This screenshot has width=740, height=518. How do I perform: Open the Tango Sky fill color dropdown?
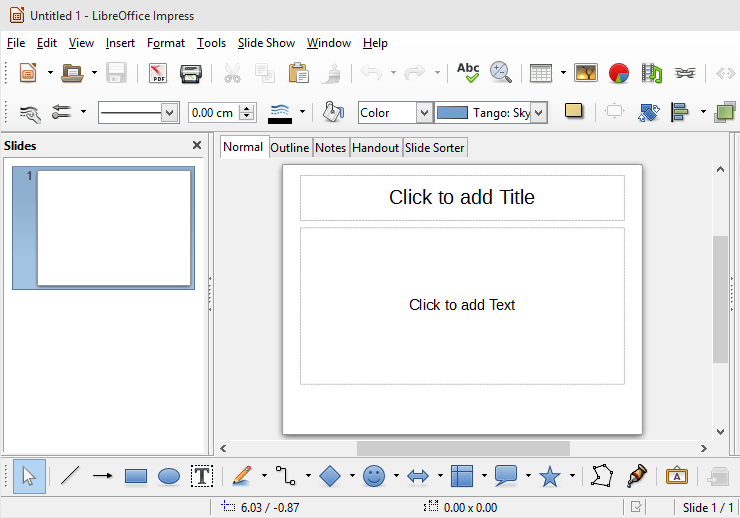pyautogui.click(x=539, y=113)
